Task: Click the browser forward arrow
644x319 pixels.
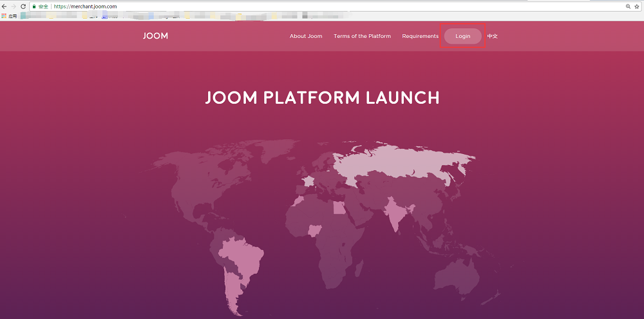Action: coord(14,6)
